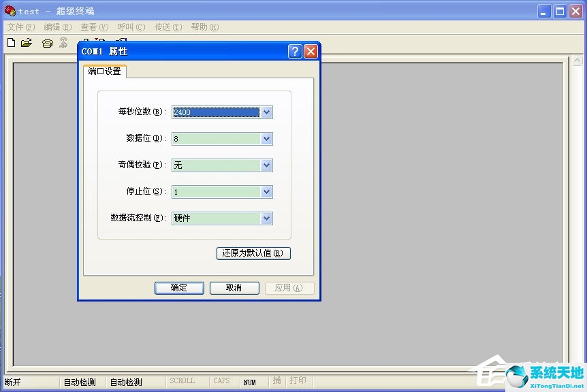Open an existing connection file
This screenshot has width=587, height=392.
[27, 42]
